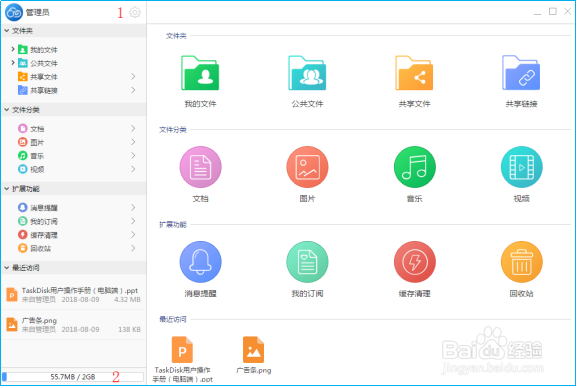Collapse the 文件分类 sidebar section
Viewport: 577px width, 388px height.
point(7,110)
